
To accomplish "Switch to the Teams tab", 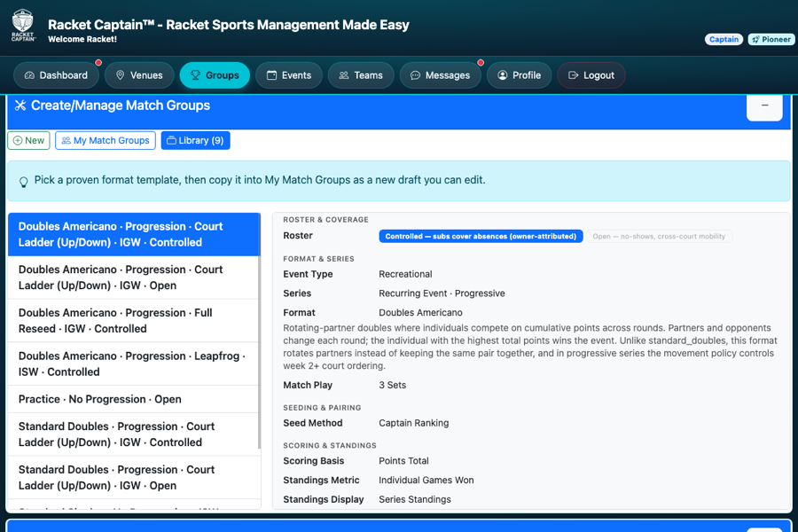I will pyautogui.click(x=361, y=75).
